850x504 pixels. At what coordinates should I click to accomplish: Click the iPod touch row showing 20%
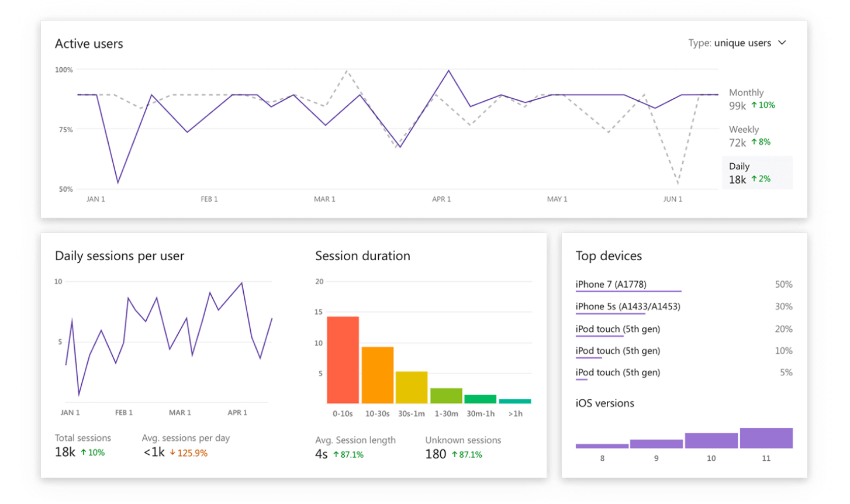617,329
